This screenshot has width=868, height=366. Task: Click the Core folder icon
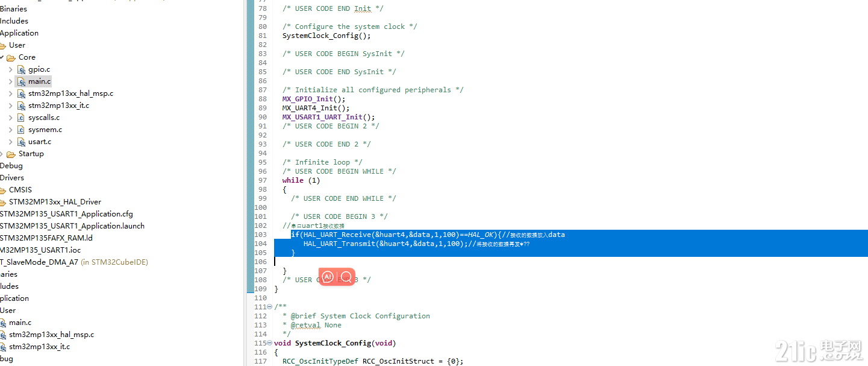(x=12, y=57)
